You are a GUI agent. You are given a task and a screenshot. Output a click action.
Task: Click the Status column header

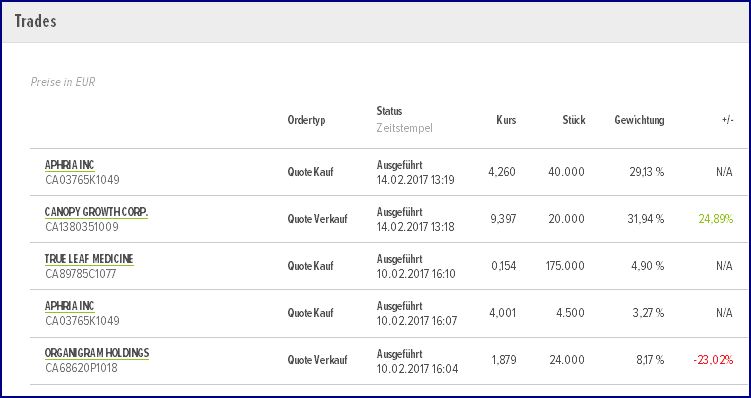coord(389,111)
